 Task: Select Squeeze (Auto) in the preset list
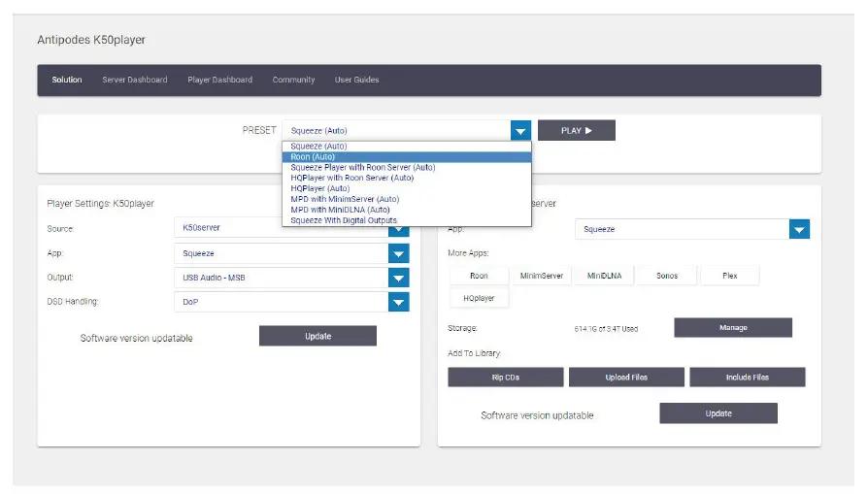[x=406, y=146]
